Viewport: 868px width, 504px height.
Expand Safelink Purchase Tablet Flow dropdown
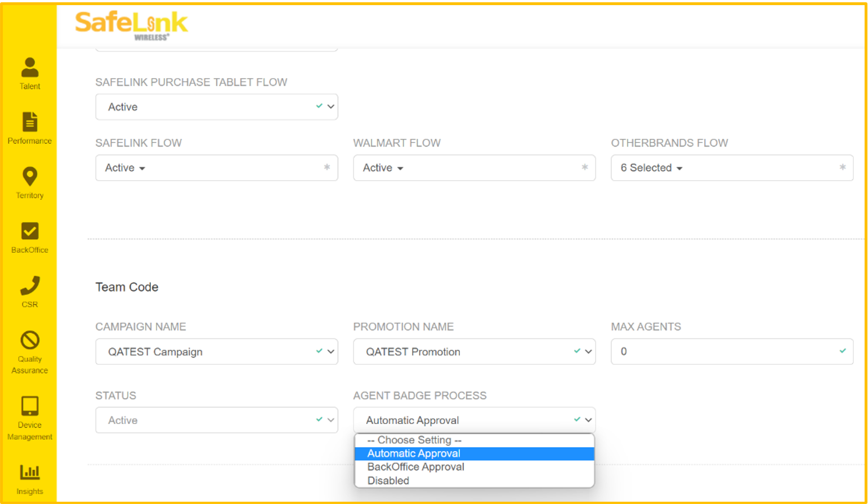217,107
